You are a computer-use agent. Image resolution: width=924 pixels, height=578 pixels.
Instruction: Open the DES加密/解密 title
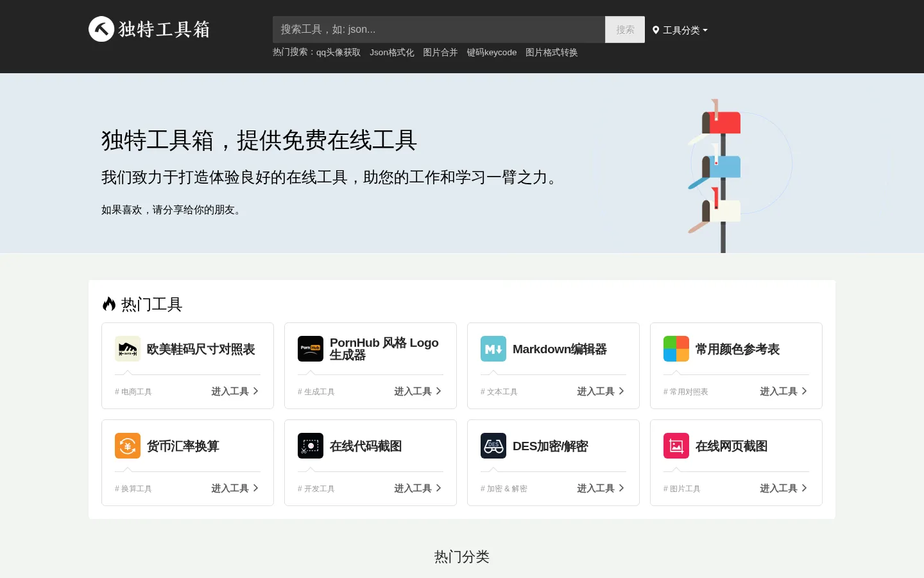click(550, 446)
